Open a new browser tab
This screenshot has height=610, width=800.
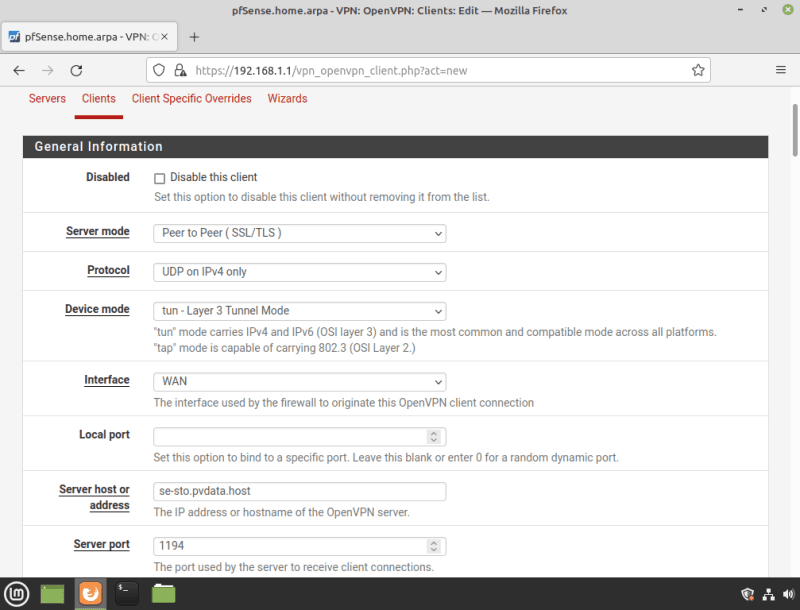[x=194, y=37]
